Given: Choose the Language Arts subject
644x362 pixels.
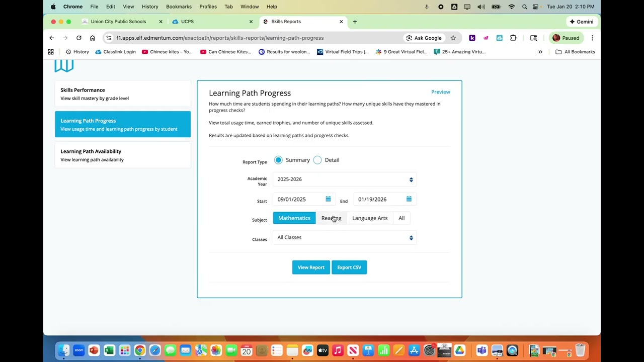Looking at the screenshot, I should click(x=370, y=218).
